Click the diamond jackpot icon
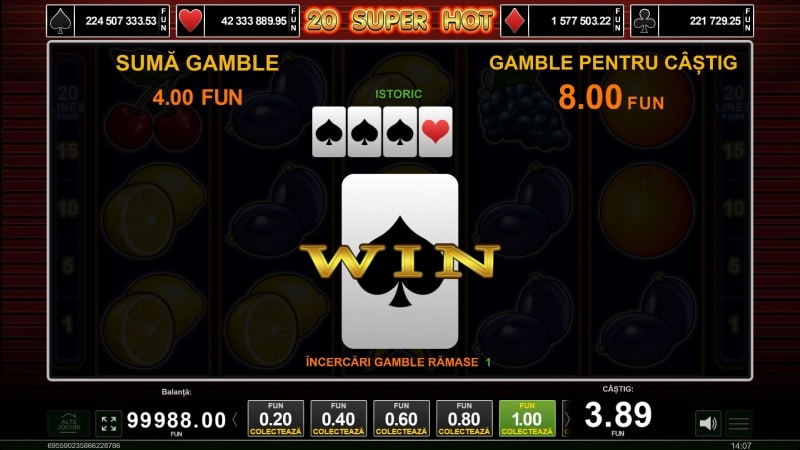Image resolution: width=800 pixels, height=450 pixels. 514,21
